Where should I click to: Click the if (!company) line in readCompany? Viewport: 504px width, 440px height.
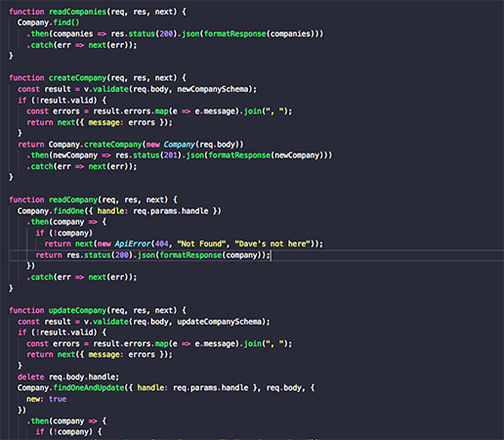click(x=64, y=233)
